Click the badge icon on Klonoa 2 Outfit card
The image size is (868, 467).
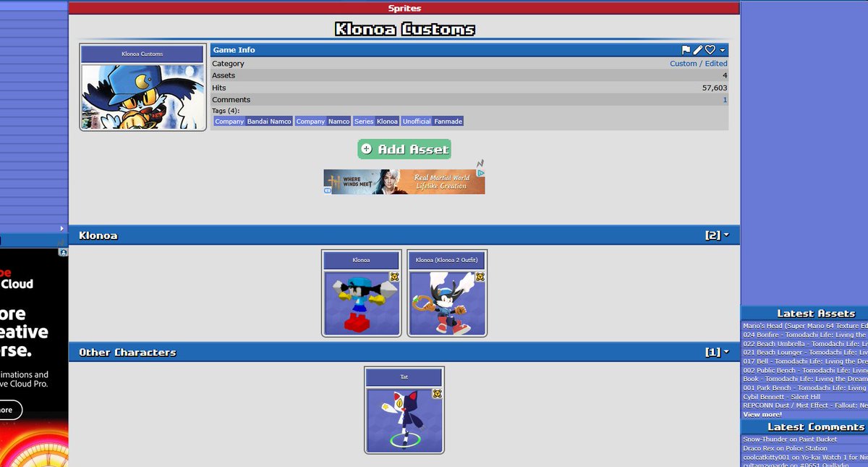pos(480,277)
